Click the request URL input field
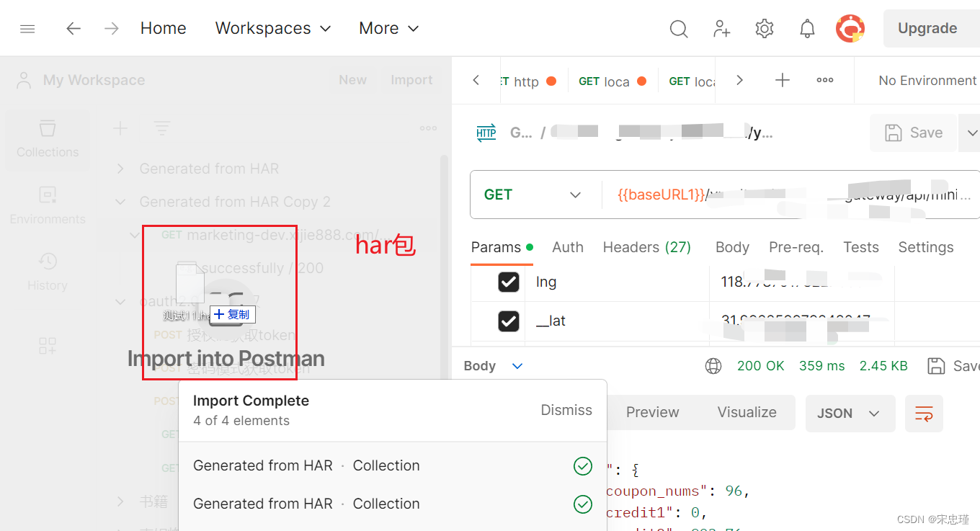The image size is (980, 531). click(790, 195)
